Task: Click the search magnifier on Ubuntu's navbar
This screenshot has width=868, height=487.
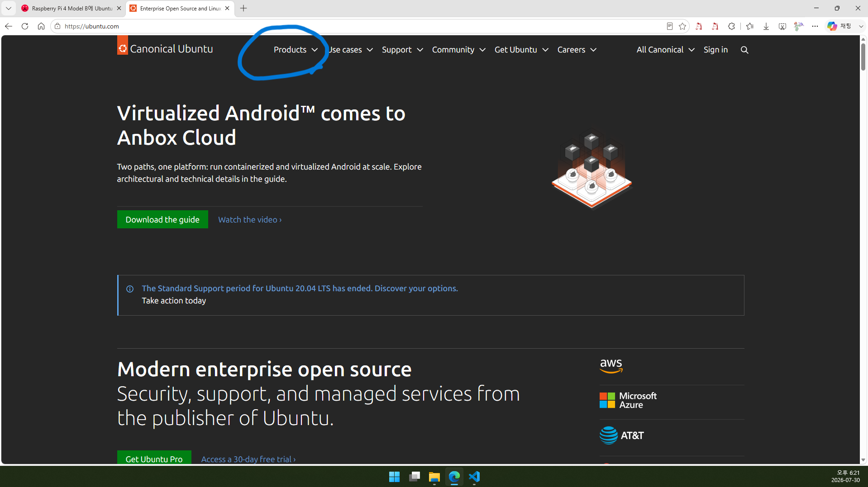Action: 744,50
